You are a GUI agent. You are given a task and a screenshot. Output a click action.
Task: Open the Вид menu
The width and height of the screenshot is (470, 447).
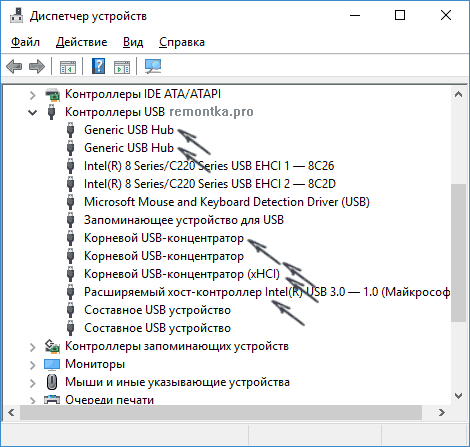(133, 42)
